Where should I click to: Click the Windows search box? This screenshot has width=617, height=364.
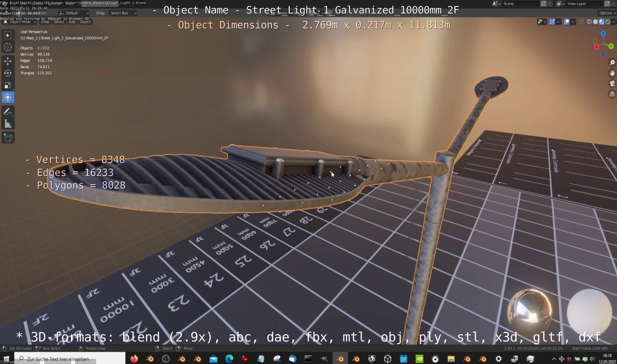[70, 359]
